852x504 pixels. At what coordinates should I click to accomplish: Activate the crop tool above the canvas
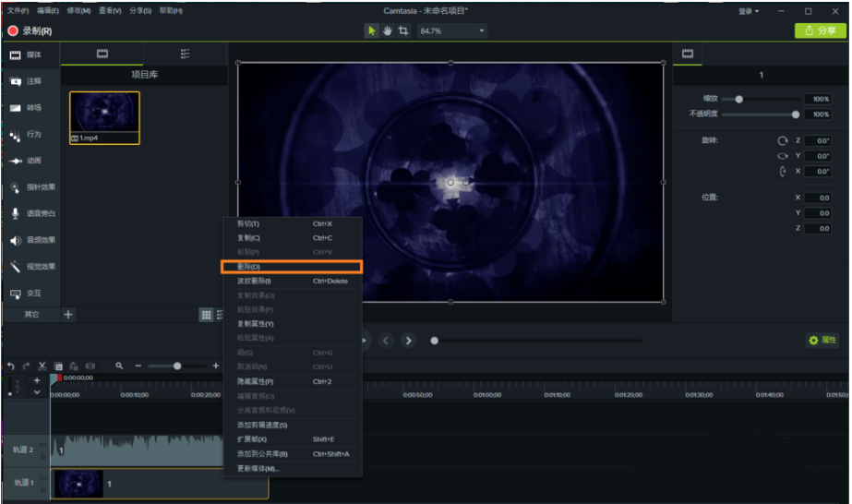(x=403, y=30)
